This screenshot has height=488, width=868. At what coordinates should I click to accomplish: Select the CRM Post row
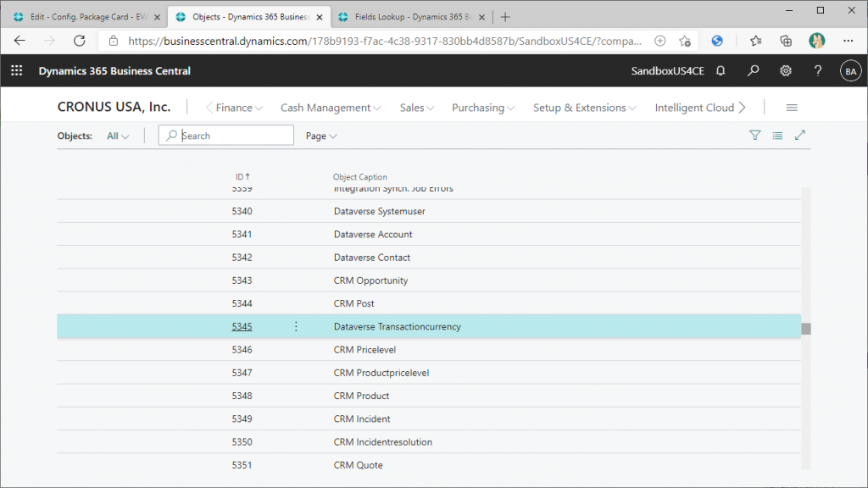pos(429,304)
